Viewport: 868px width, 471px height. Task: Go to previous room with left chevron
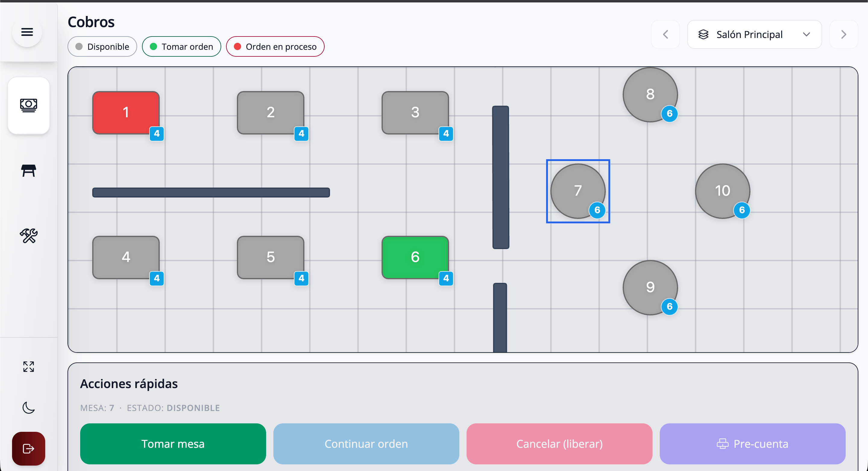(x=665, y=34)
